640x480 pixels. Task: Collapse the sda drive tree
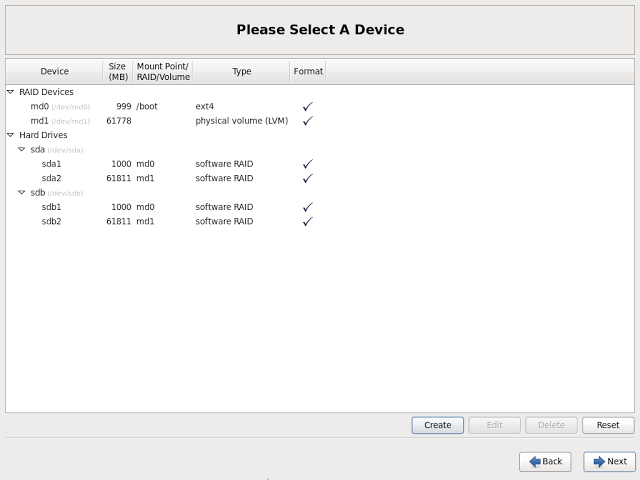(x=22, y=149)
